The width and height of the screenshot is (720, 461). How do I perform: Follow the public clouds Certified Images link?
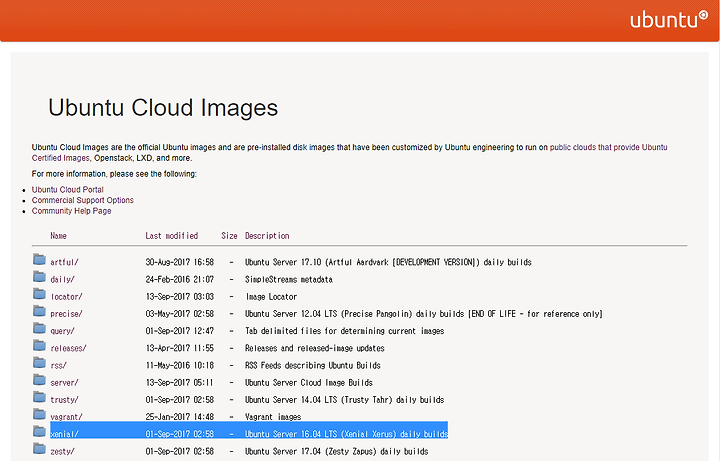608,147
